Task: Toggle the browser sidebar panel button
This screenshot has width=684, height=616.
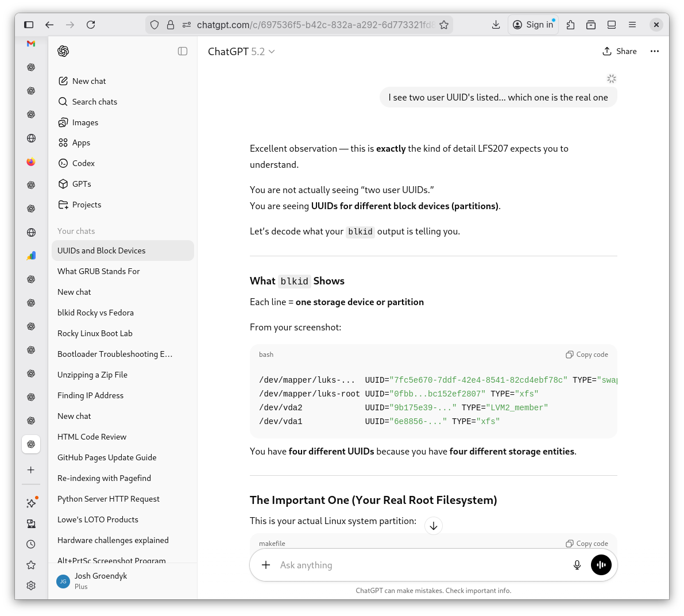Action: point(29,25)
